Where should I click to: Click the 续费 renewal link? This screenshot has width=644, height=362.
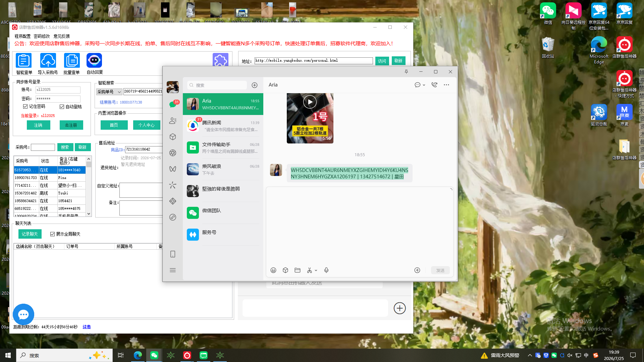[x=87, y=327]
